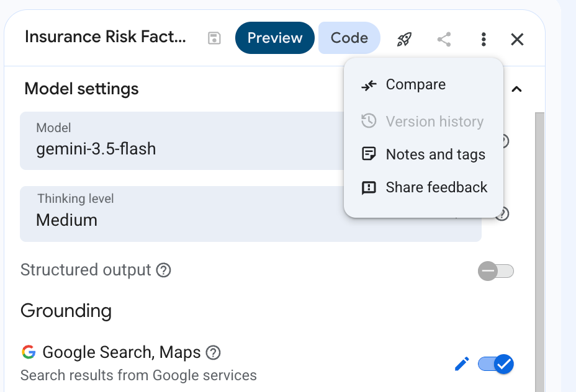Click the Structured output help icon
Image resolution: width=576 pixels, height=392 pixels.
tap(163, 270)
